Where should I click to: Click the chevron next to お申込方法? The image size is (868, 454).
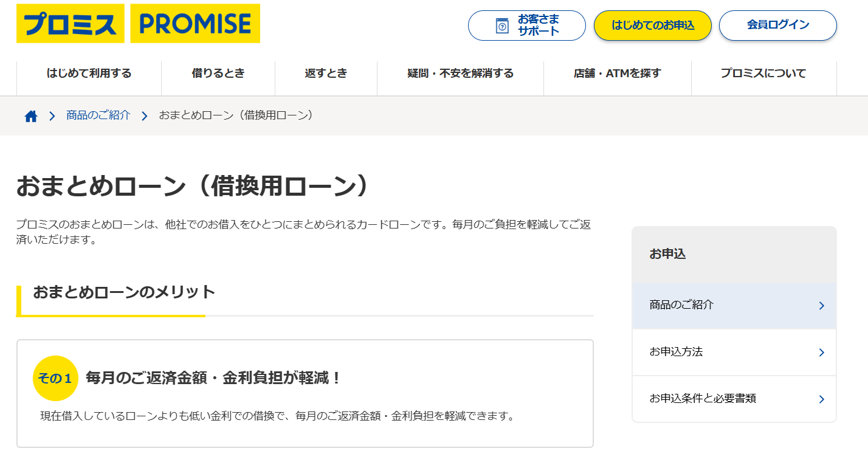(821, 353)
